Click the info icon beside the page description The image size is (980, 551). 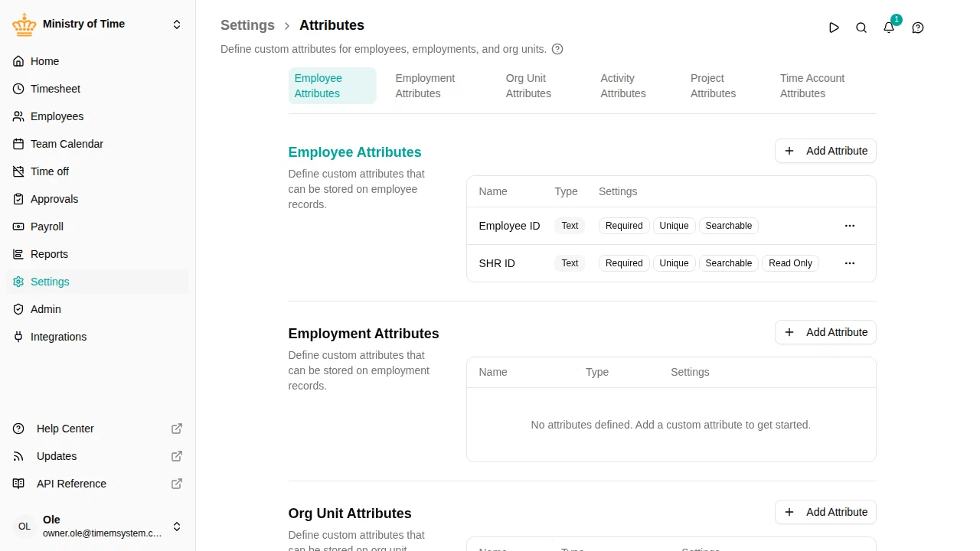tap(557, 49)
